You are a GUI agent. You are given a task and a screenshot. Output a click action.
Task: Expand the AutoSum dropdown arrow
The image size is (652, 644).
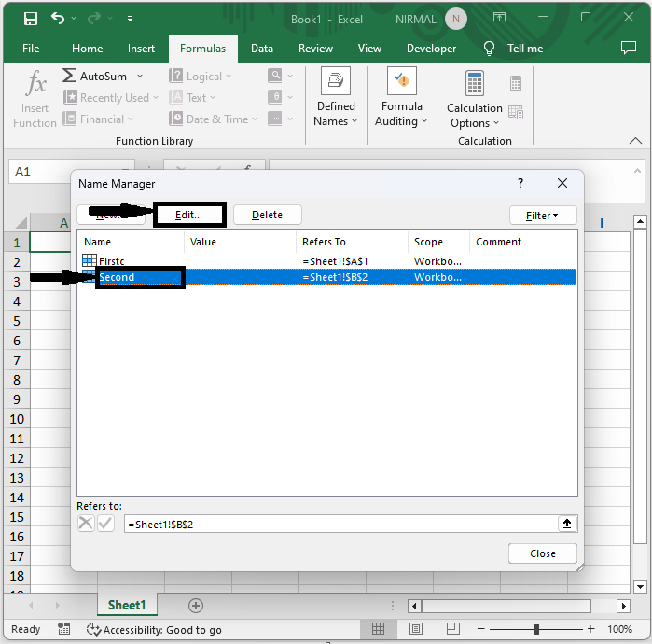click(140, 77)
